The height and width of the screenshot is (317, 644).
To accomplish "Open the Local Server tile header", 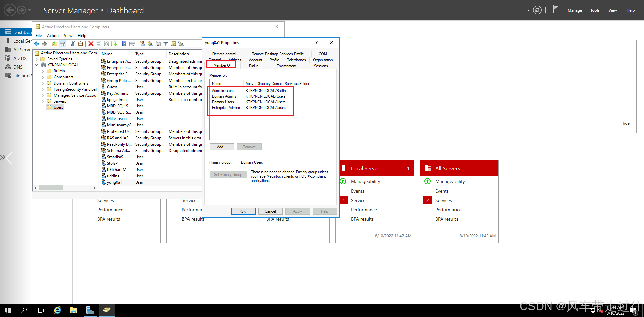I will 375,168.
